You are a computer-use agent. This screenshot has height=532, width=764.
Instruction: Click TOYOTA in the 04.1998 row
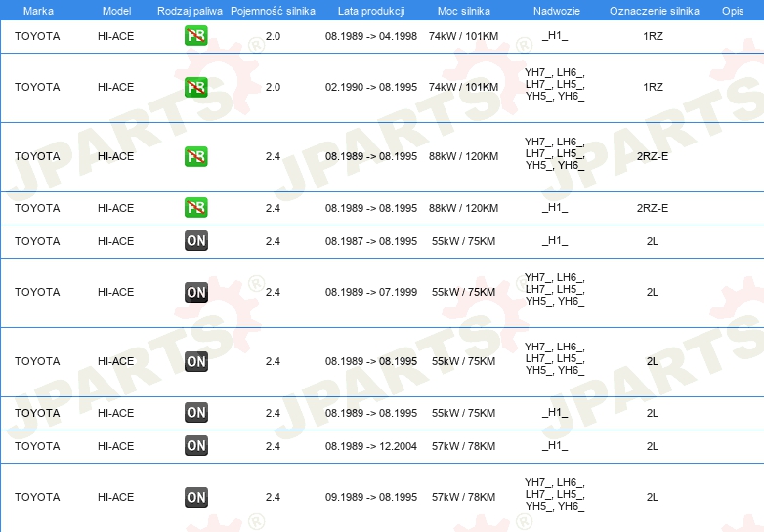point(37,36)
